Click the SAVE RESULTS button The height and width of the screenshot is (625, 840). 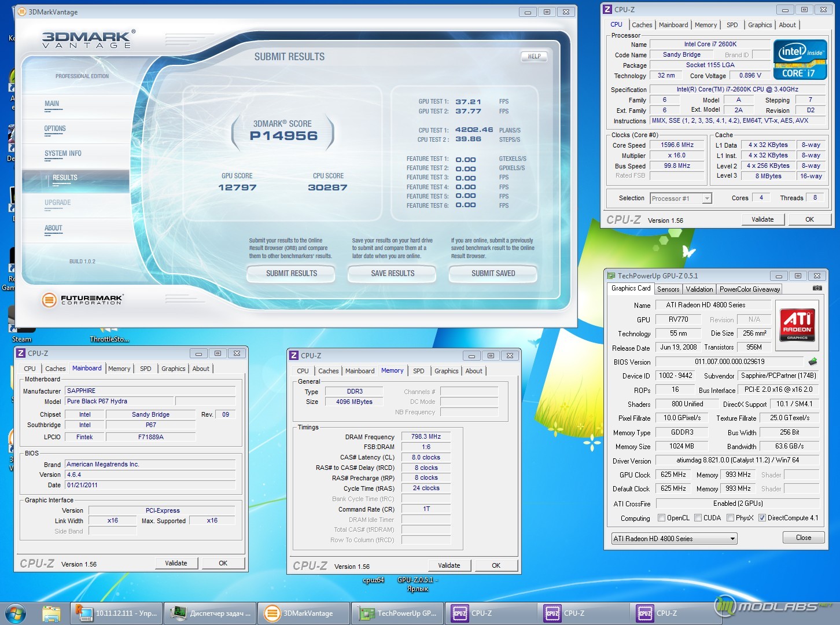pyautogui.click(x=392, y=273)
